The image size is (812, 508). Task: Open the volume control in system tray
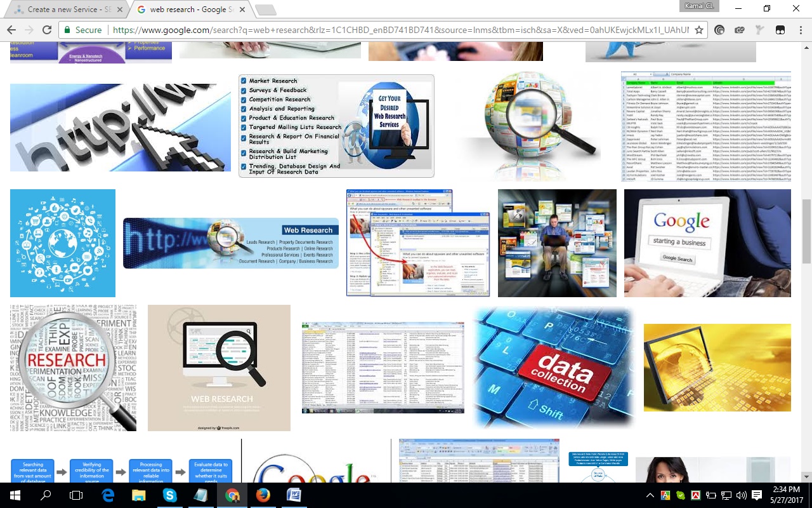[742, 495]
